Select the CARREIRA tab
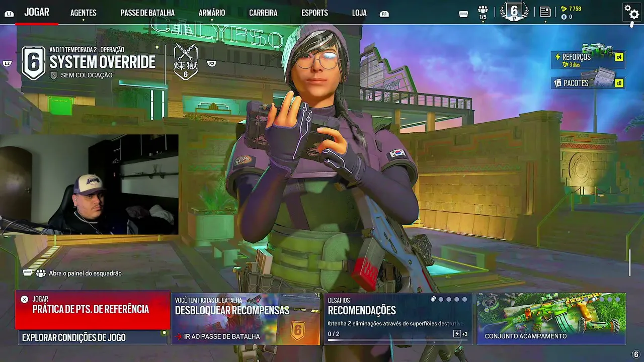Screen dimensions: 644x362 pos(263,13)
